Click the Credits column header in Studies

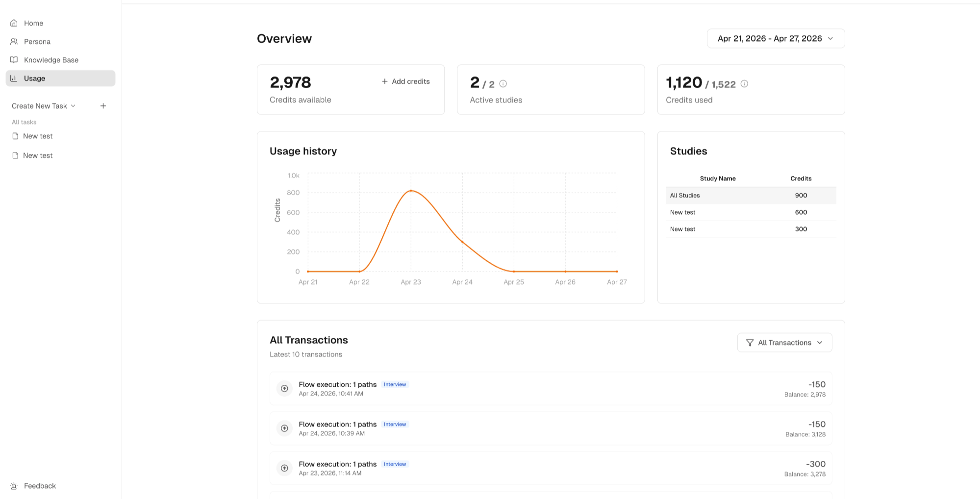[x=801, y=178]
